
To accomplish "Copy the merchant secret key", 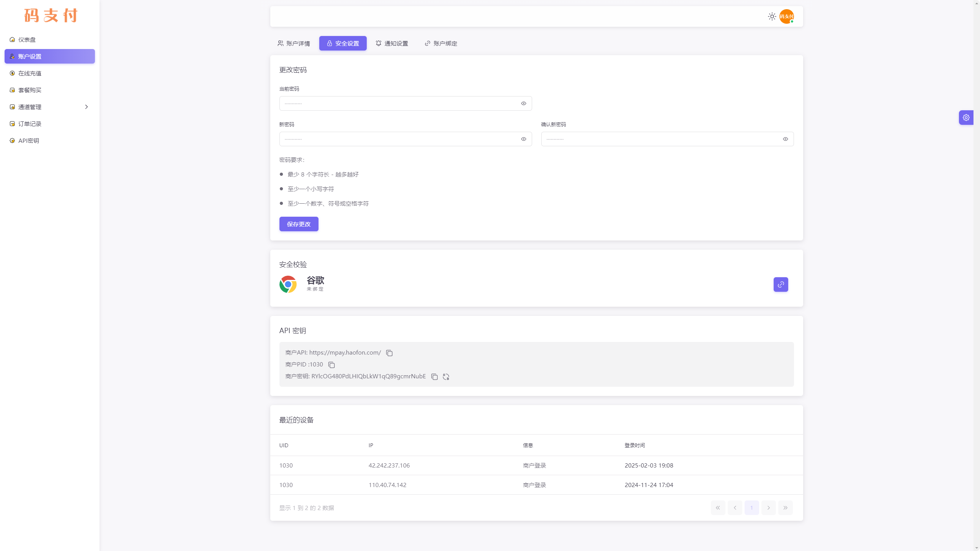I will (434, 377).
